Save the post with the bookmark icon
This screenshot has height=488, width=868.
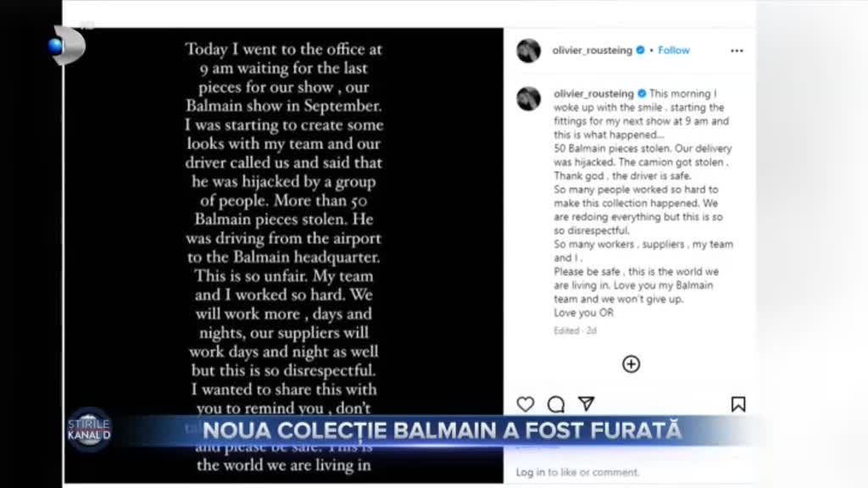[738, 404]
